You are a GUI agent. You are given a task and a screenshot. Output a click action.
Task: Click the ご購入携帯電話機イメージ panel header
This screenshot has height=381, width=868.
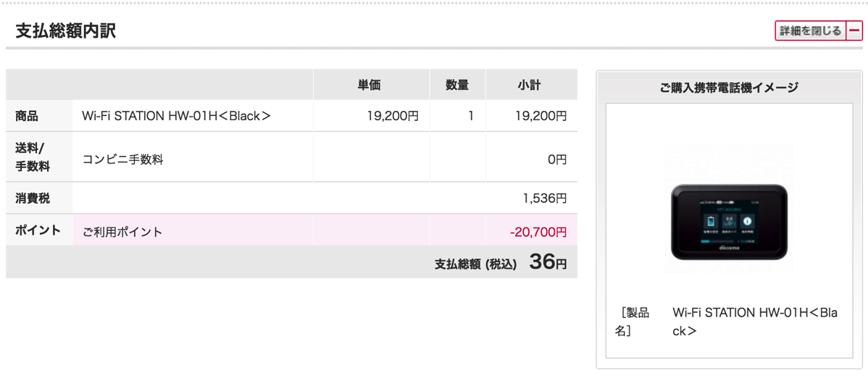tap(729, 88)
